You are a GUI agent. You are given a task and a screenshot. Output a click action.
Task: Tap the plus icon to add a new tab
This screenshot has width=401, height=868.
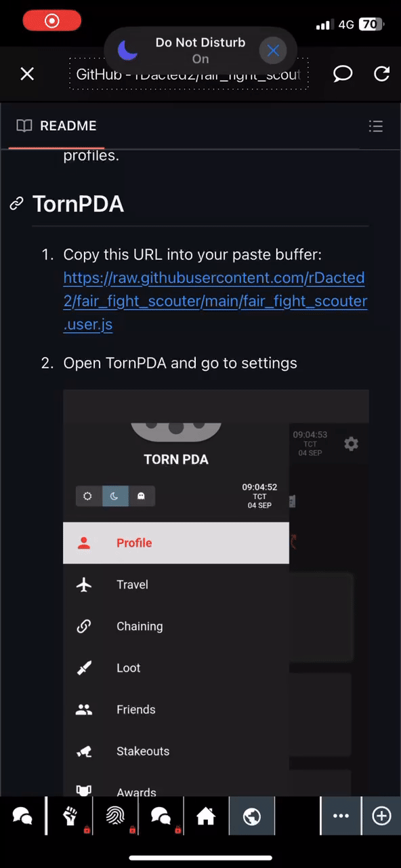(381, 816)
